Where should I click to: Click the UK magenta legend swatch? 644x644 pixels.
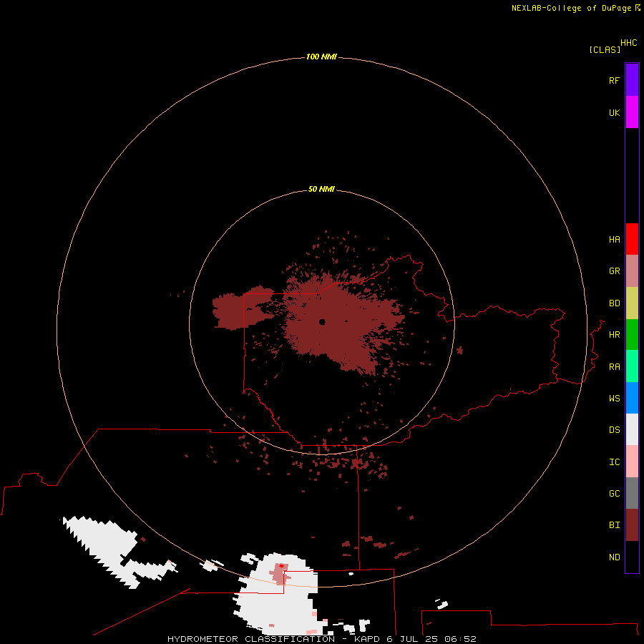(x=632, y=112)
